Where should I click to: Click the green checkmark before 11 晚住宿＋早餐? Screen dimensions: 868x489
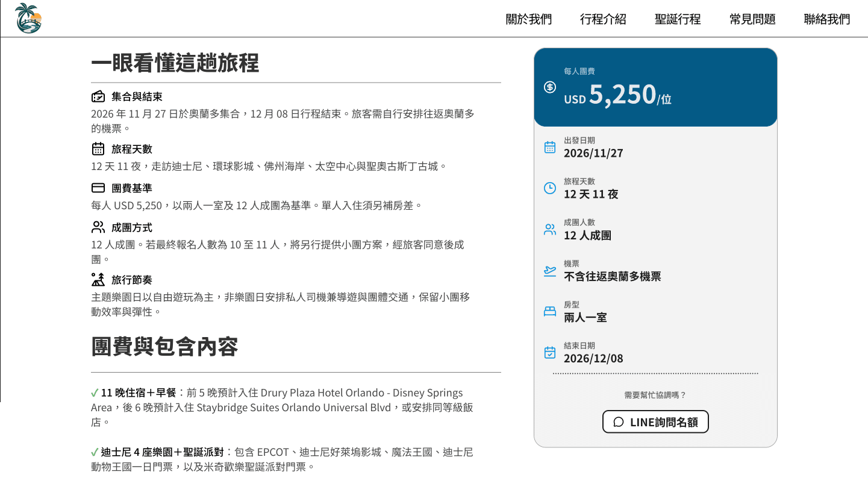95,393
